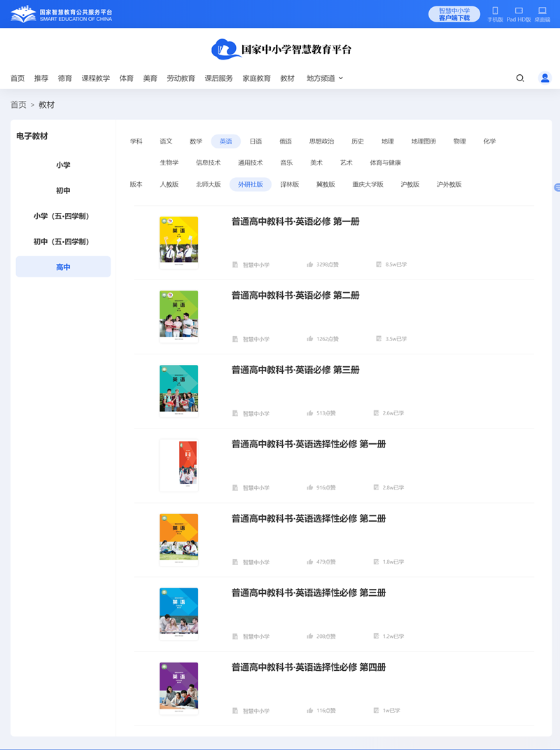This screenshot has height=750, width=560.
Task: Click the search magnifier icon
Action: click(x=519, y=78)
